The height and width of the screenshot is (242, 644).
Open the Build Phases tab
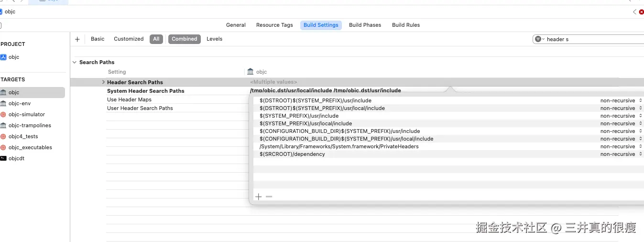[x=365, y=25]
